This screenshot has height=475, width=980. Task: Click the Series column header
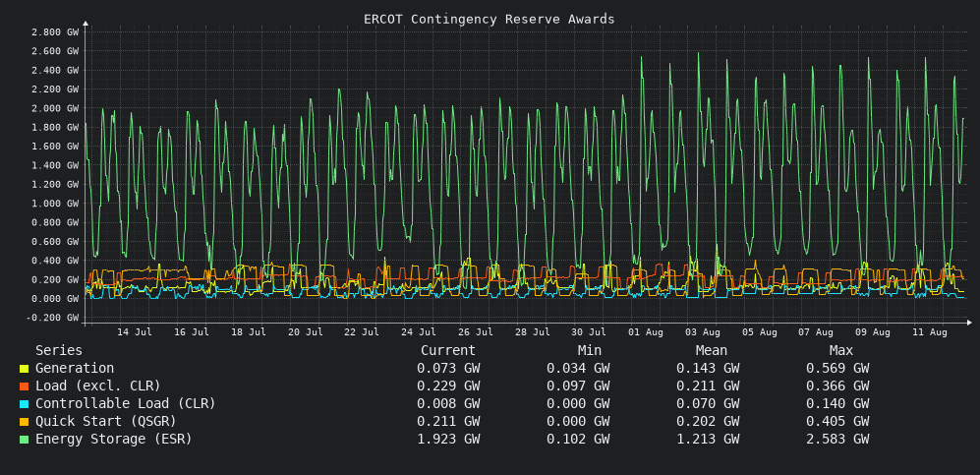[x=59, y=351]
